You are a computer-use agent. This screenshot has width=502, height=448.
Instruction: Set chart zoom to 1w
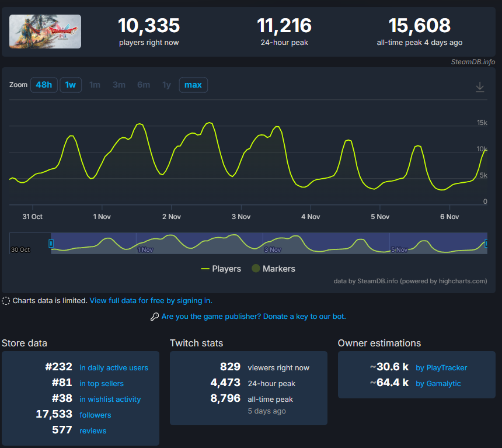click(71, 85)
